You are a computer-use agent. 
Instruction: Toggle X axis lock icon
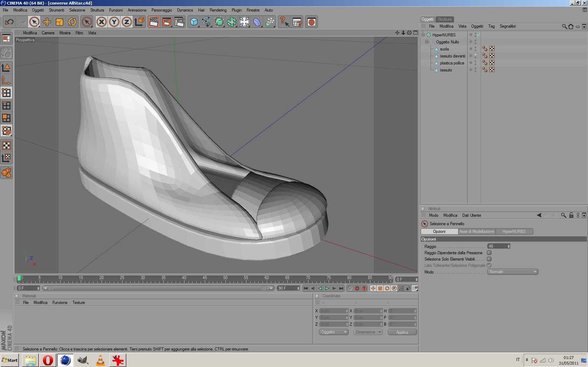click(x=101, y=22)
